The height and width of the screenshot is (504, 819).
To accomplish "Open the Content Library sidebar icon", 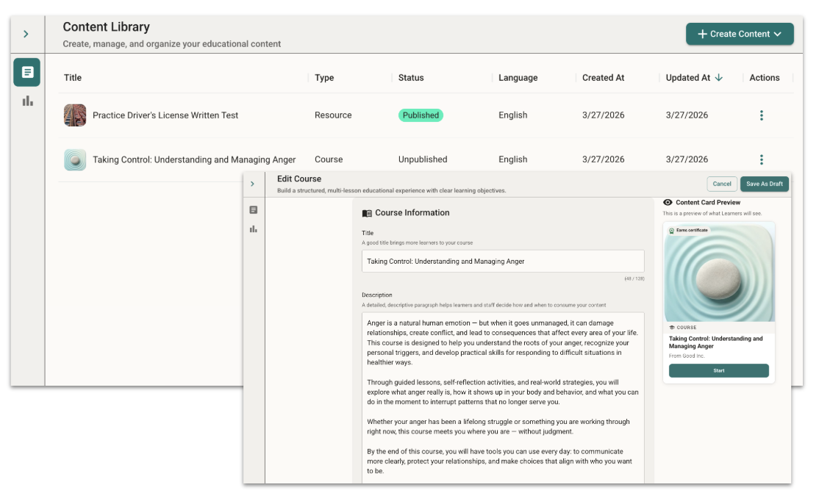I will click(x=27, y=72).
